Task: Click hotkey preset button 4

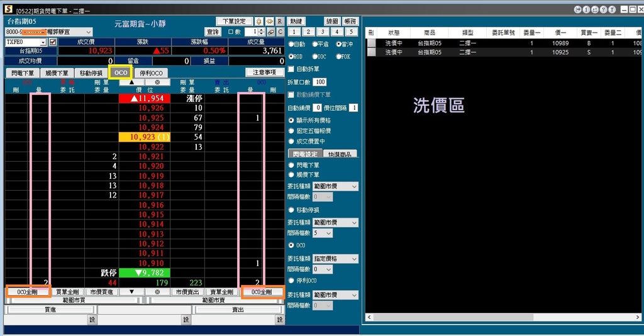Action: tap(337, 32)
